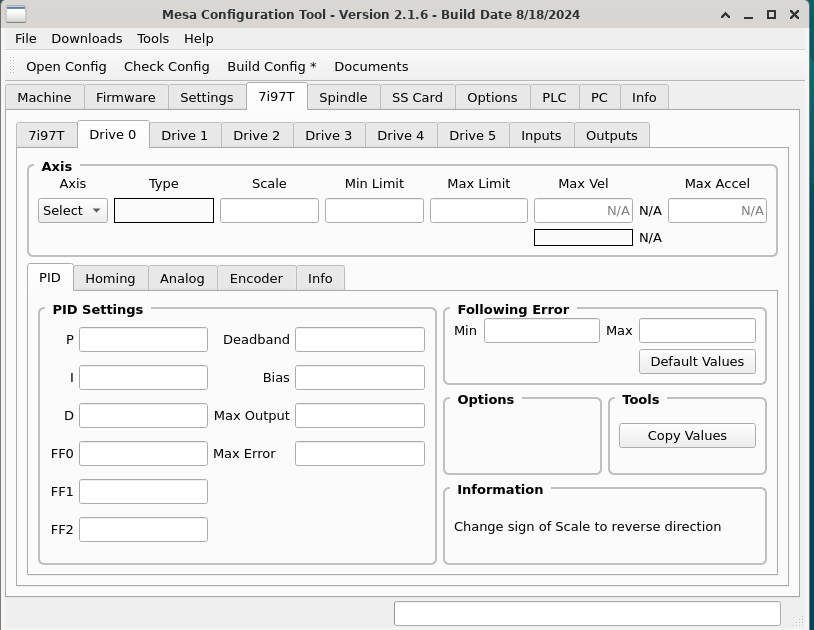Switch to the PC tab

point(599,98)
